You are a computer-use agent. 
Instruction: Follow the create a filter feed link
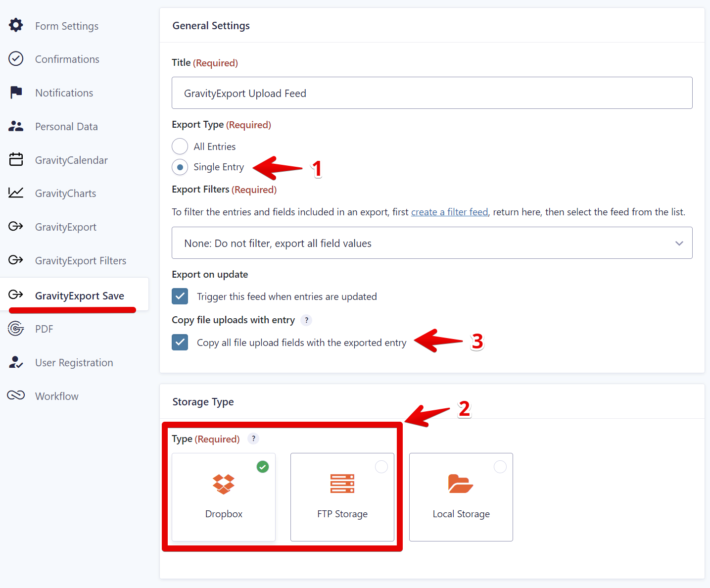click(x=450, y=212)
